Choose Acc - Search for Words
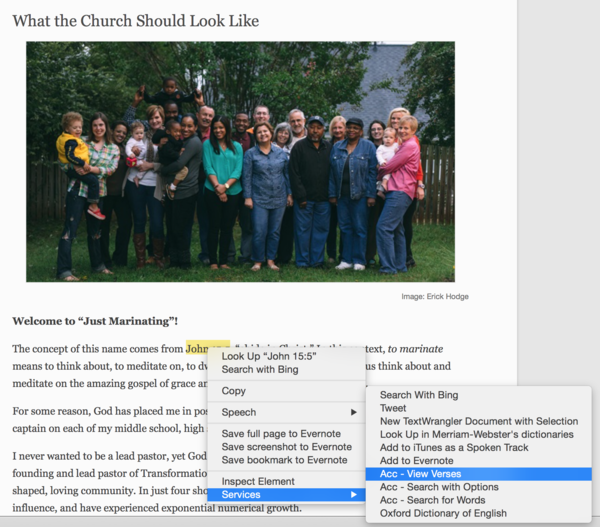The height and width of the screenshot is (527, 600). coord(479,500)
